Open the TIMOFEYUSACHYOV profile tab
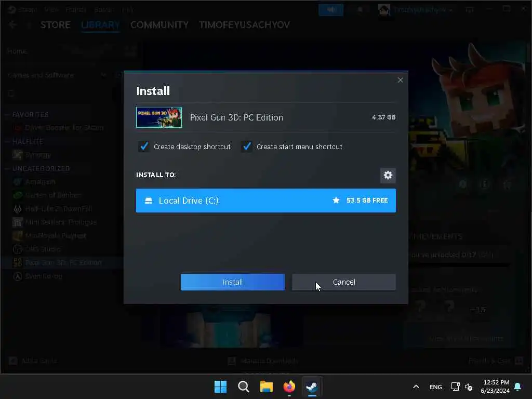This screenshot has height=399, width=532. (244, 25)
